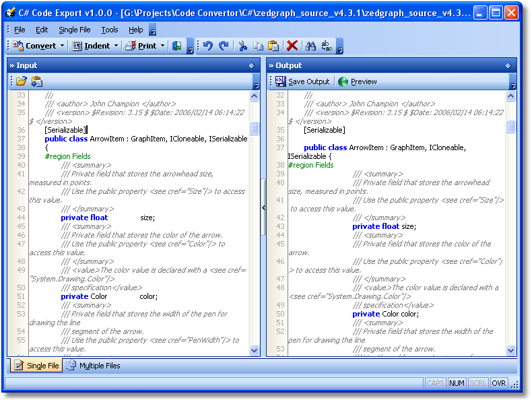Toggle the Output panel pin diamond

coord(508,65)
